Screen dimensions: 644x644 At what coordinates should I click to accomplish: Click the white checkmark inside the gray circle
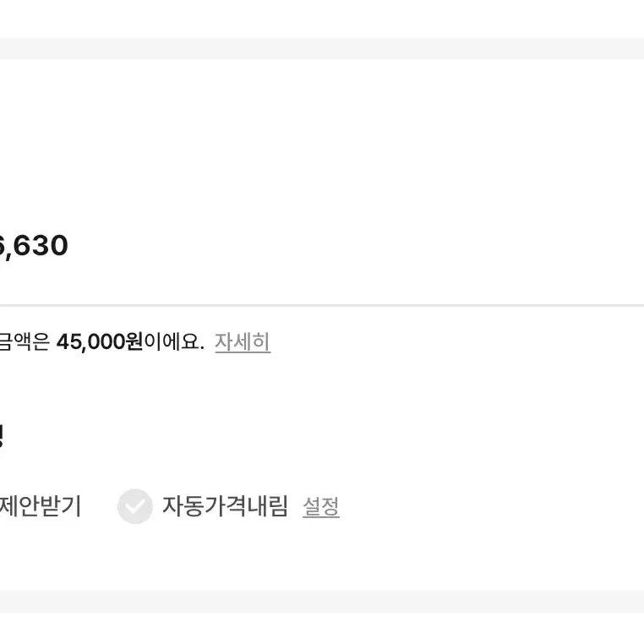click(x=134, y=506)
